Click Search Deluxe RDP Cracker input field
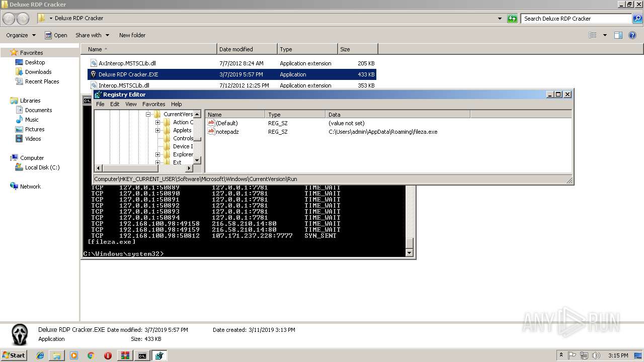644x362 pixels. [577, 19]
